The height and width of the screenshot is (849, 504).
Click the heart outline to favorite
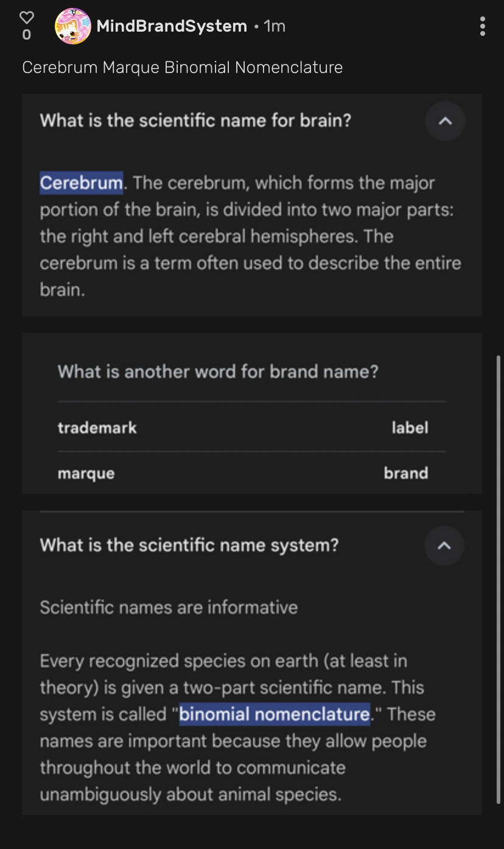point(27,18)
